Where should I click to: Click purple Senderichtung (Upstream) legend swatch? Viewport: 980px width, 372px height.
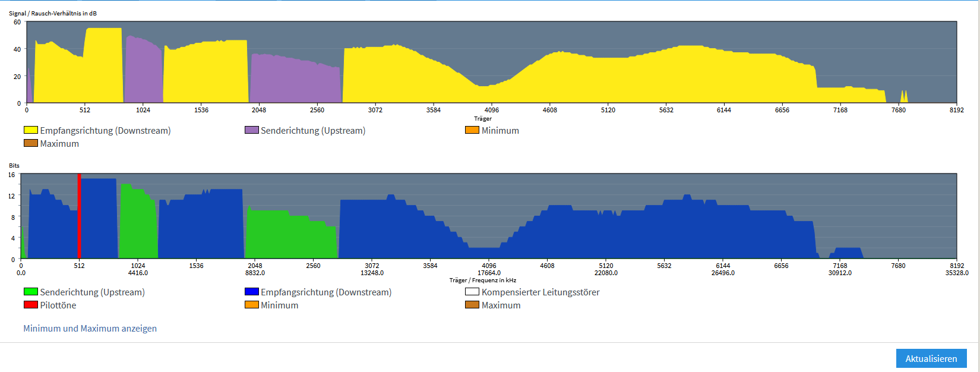tap(252, 130)
